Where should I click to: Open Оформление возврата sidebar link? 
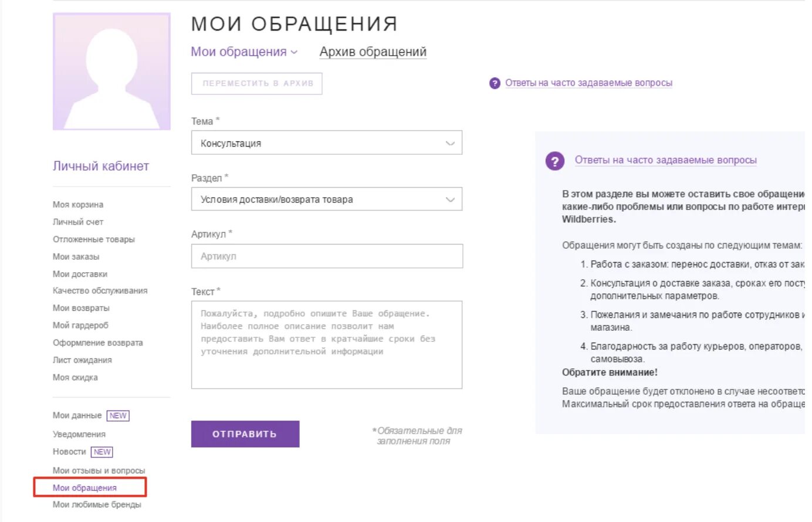click(x=98, y=343)
